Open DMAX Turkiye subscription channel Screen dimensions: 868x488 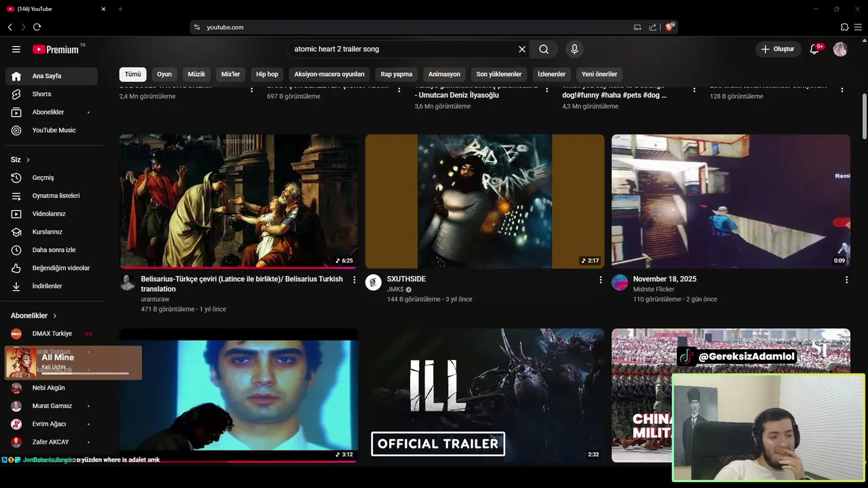point(52,333)
